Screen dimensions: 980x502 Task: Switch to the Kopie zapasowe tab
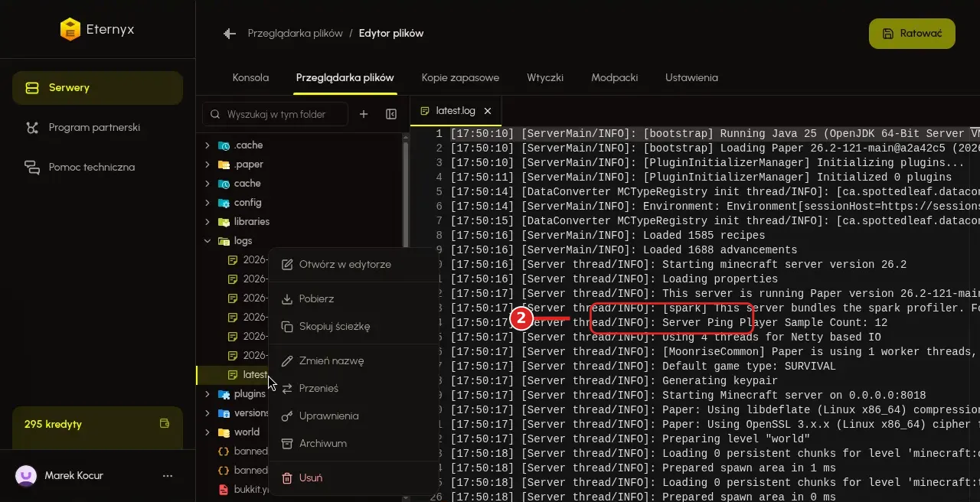(x=460, y=78)
